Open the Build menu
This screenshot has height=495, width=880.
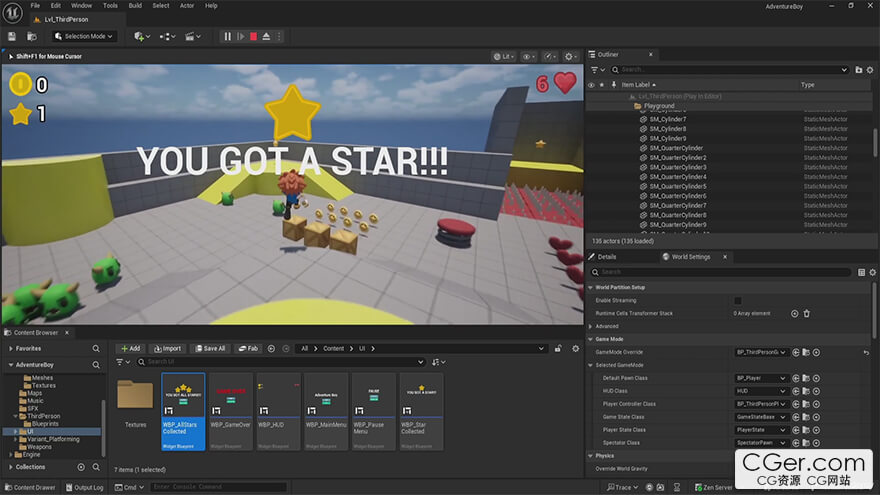pyautogui.click(x=135, y=6)
